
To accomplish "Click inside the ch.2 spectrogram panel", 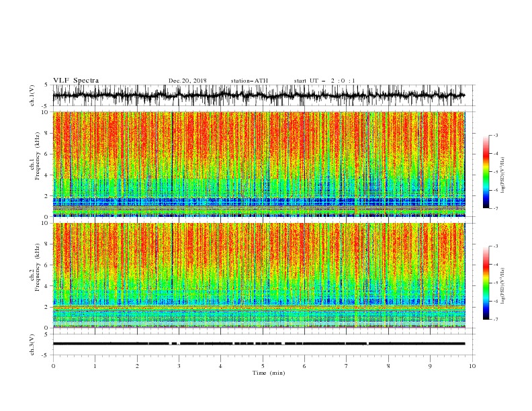I will pos(259,275).
